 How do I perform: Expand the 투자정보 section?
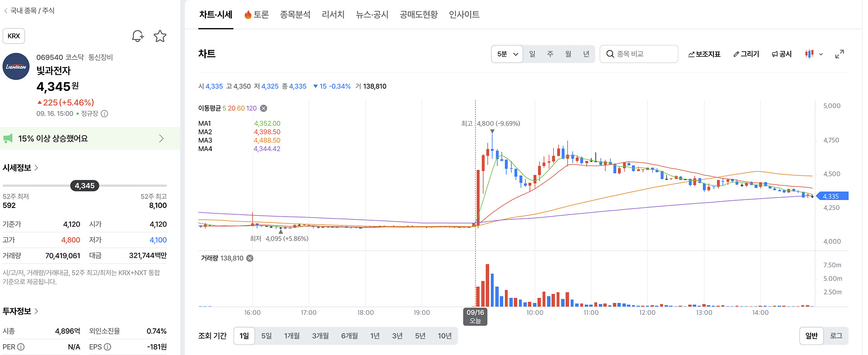coord(20,311)
